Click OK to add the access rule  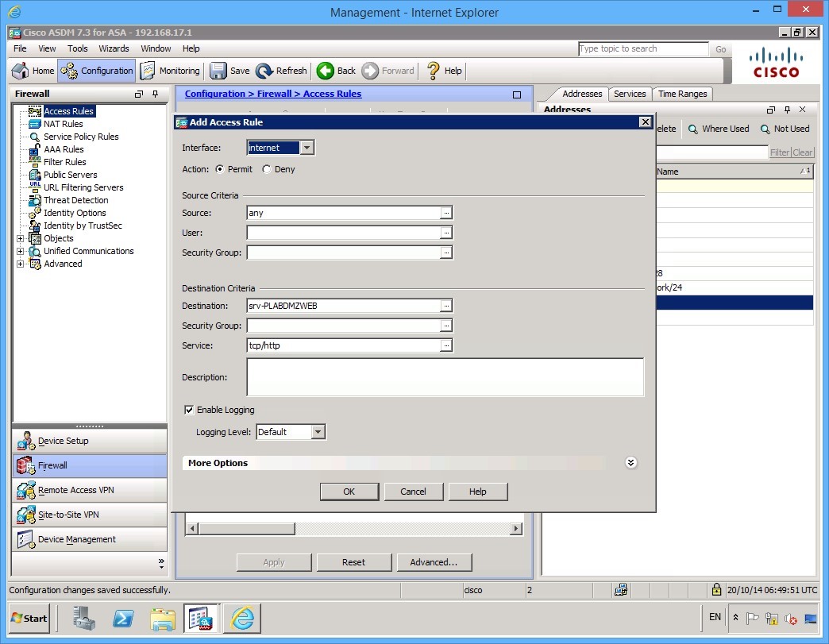point(349,492)
